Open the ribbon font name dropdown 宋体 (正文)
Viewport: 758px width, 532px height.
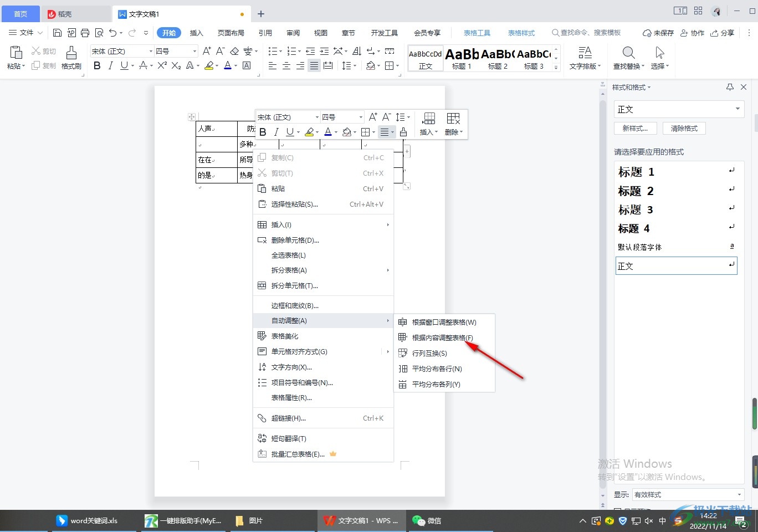(150, 51)
